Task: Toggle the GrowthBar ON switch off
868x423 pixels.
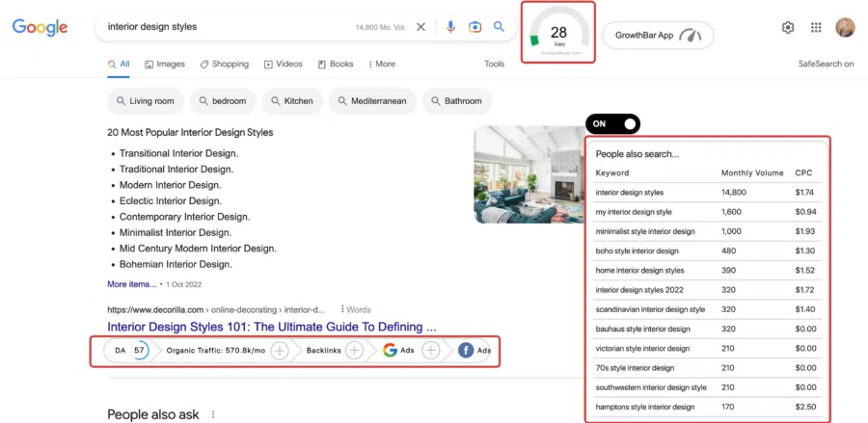Action: pos(612,124)
